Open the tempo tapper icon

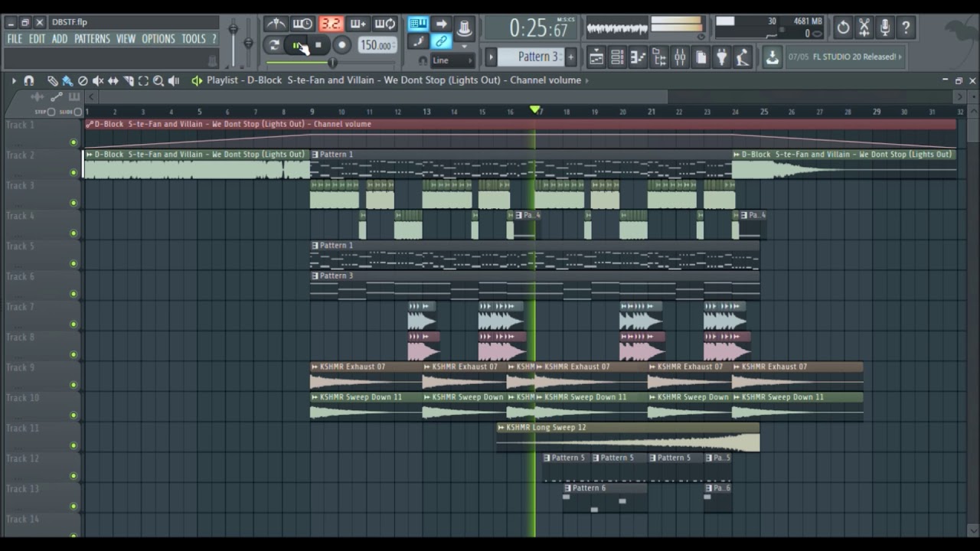click(741, 57)
